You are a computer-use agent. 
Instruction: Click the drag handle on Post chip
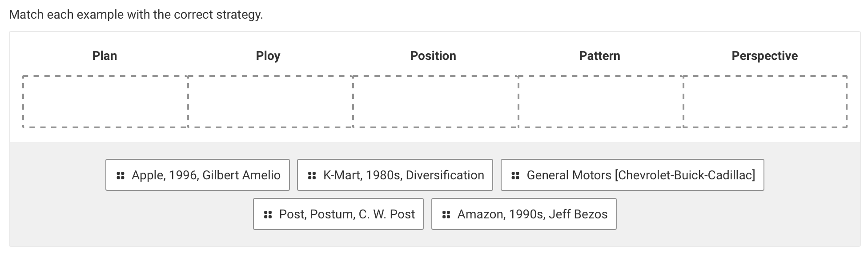click(268, 214)
